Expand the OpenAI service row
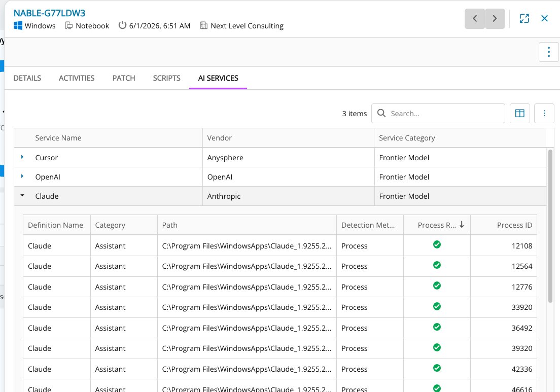The width and height of the screenshot is (560, 392). click(22, 176)
